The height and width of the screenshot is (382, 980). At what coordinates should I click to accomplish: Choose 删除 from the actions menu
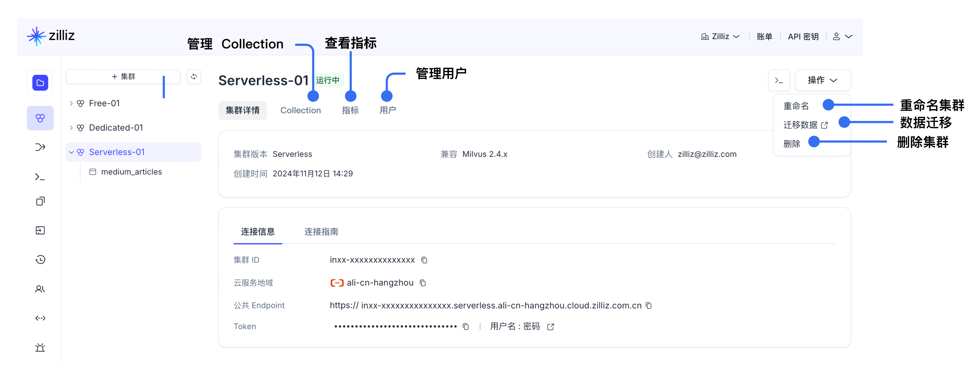click(792, 144)
